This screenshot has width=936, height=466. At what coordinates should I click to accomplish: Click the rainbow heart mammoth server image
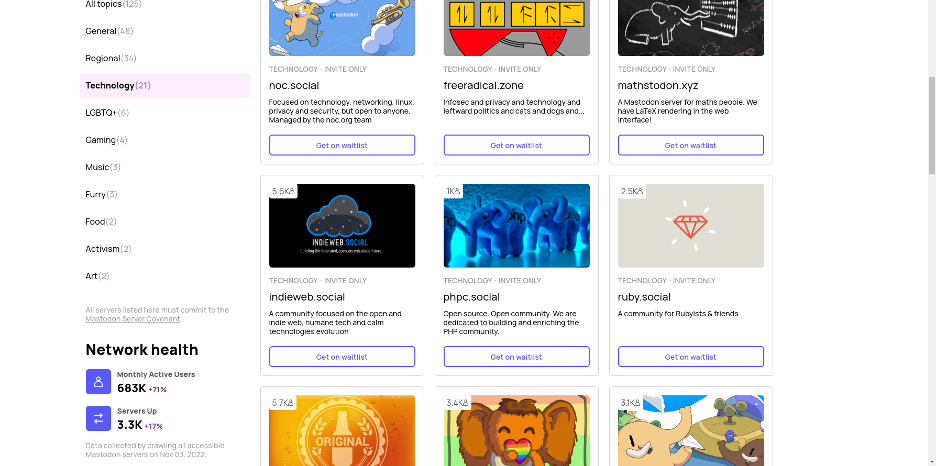pos(516,430)
